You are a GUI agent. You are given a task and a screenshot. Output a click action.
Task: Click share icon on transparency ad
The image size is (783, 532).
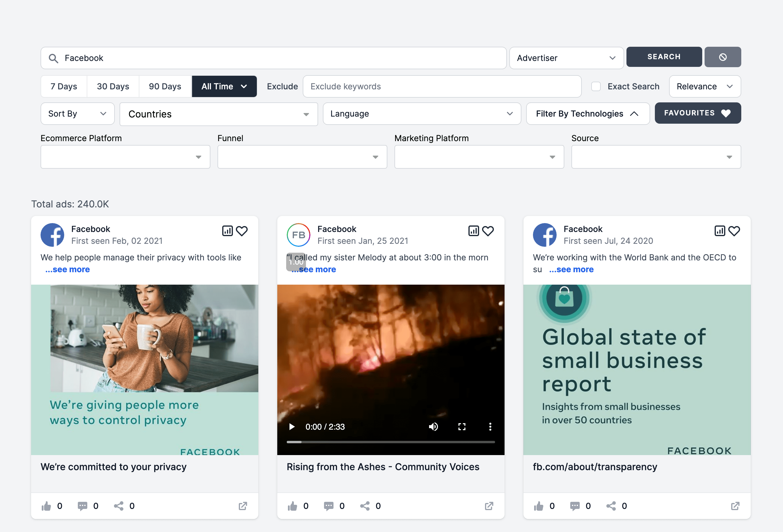611,506
